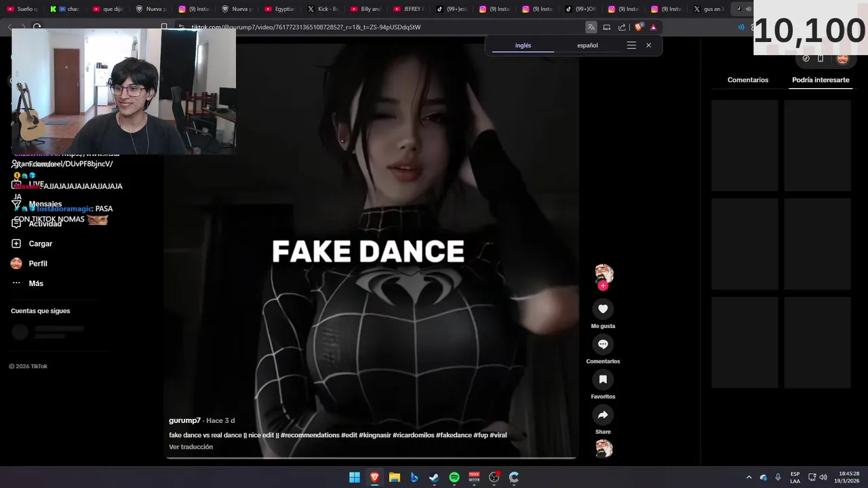868x488 pixels.
Task: Click the ESP LAA language indicator
Action: [795, 477]
